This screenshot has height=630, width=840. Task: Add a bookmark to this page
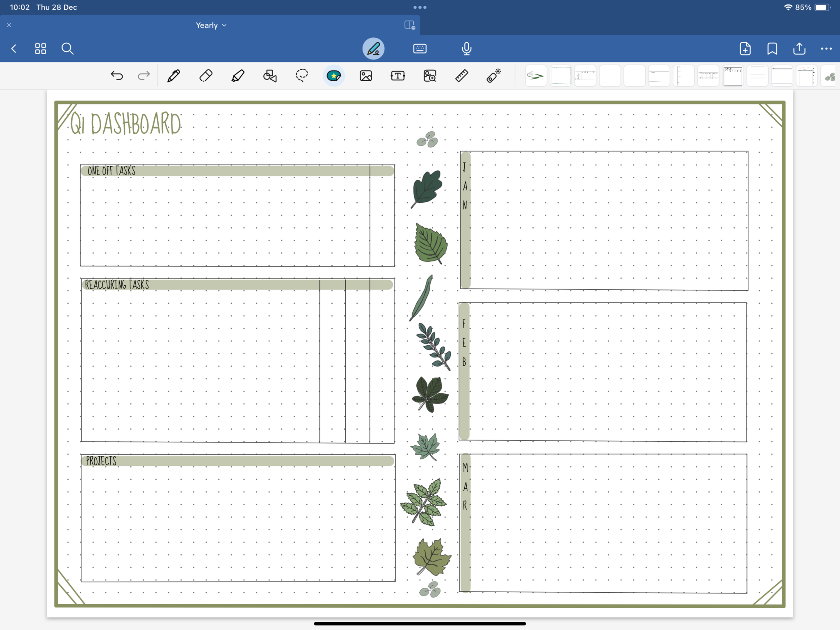(772, 48)
